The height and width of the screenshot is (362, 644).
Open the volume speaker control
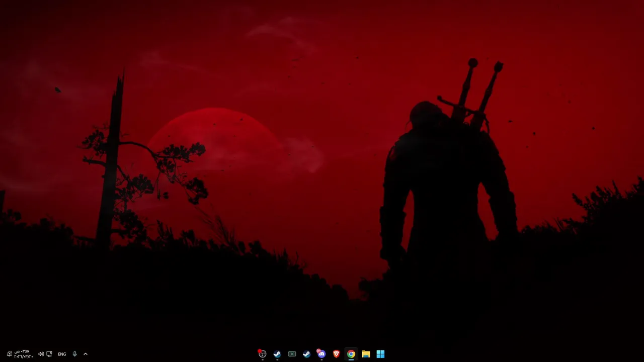tap(41, 354)
